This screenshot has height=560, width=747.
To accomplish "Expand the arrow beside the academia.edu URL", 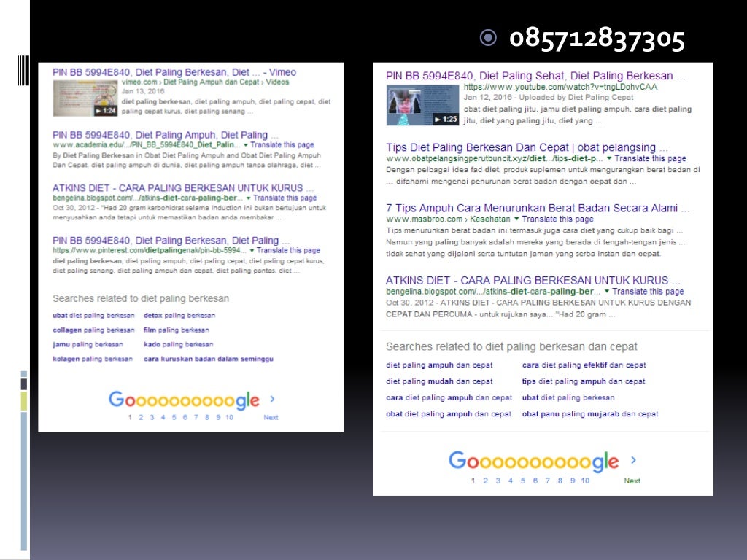I will (x=246, y=145).
